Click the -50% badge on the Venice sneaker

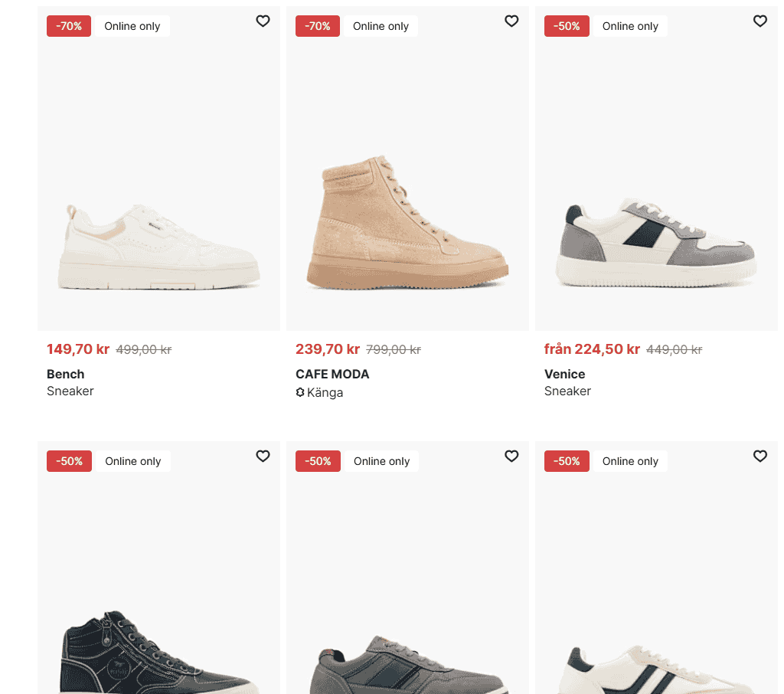567,25
